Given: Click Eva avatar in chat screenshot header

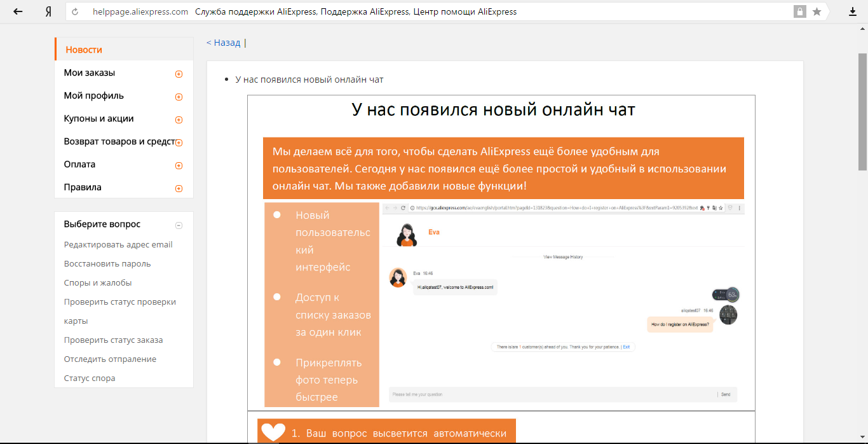Looking at the screenshot, I should point(407,235).
